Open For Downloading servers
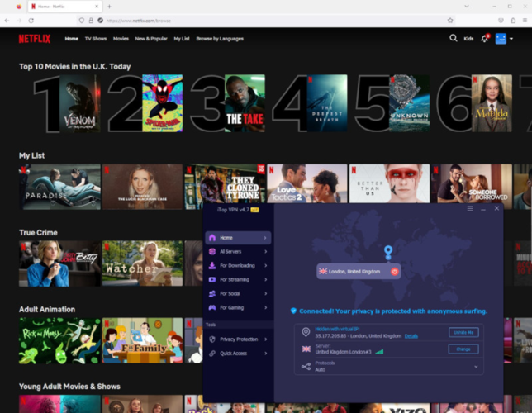 pyautogui.click(x=238, y=266)
